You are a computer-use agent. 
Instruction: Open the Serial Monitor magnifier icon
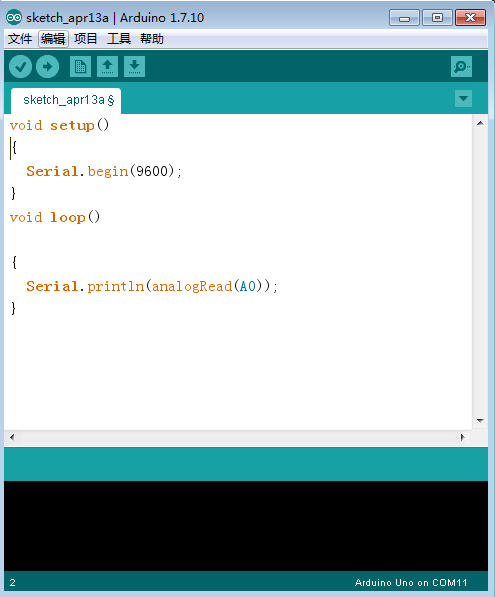pos(461,67)
